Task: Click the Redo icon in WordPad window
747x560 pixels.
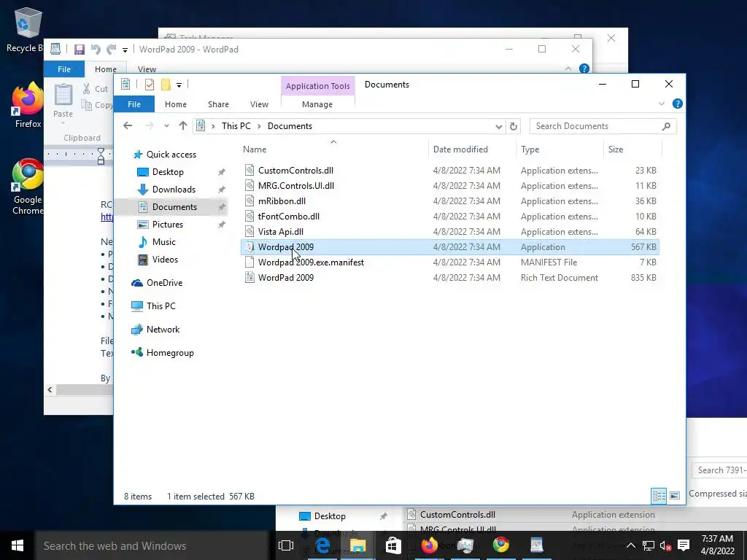Action: 112,50
